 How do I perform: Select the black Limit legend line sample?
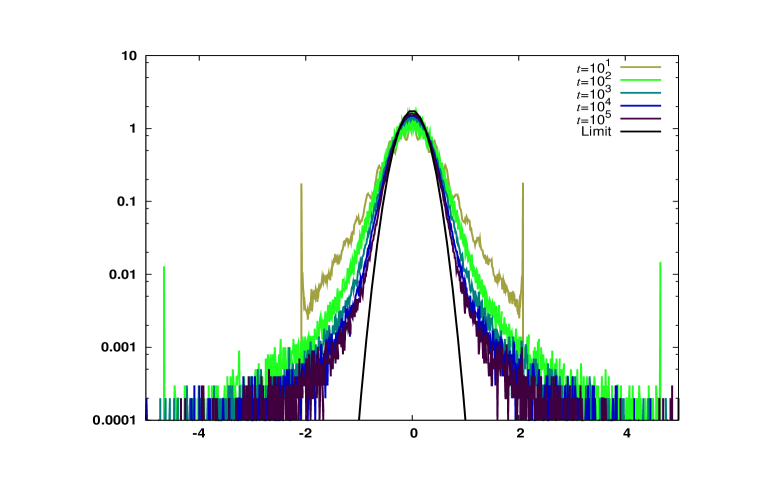pyautogui.click(x=640, y=131)
